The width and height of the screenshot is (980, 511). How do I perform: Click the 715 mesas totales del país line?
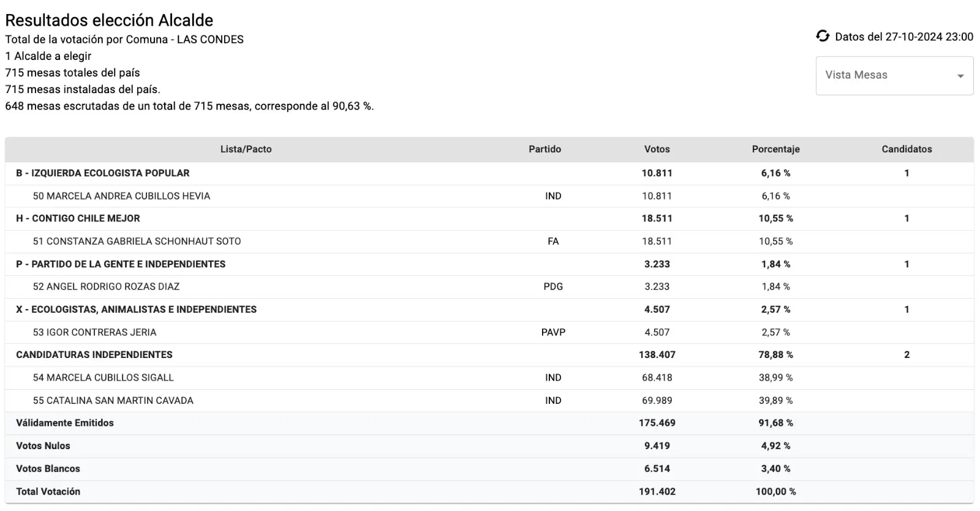(72, 73)
